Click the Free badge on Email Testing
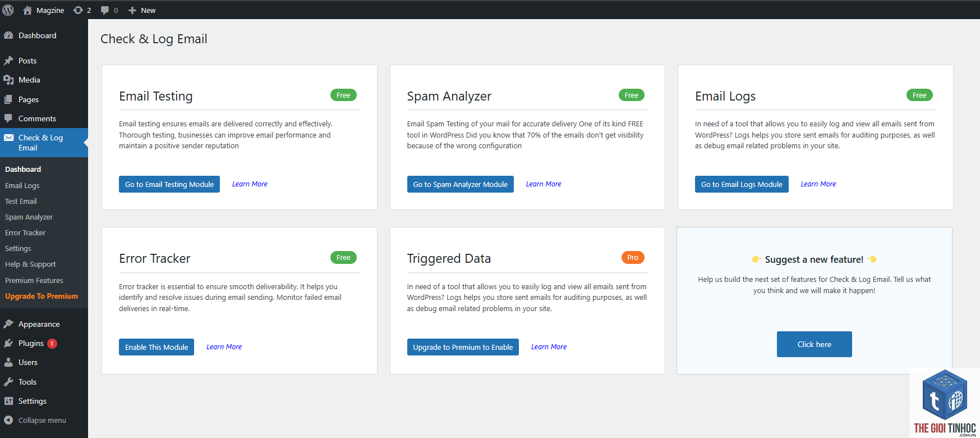 coord(343,95)
